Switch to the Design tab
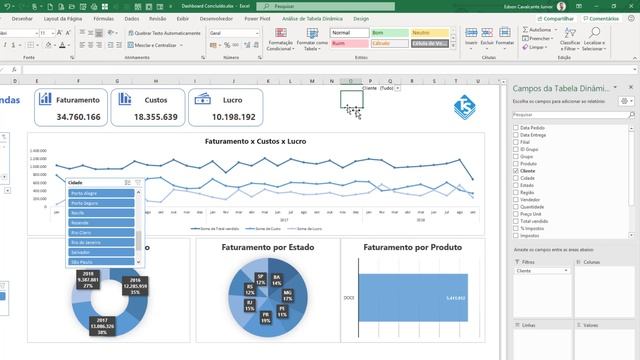The image size is (640, 360). (x=361, y=19)
